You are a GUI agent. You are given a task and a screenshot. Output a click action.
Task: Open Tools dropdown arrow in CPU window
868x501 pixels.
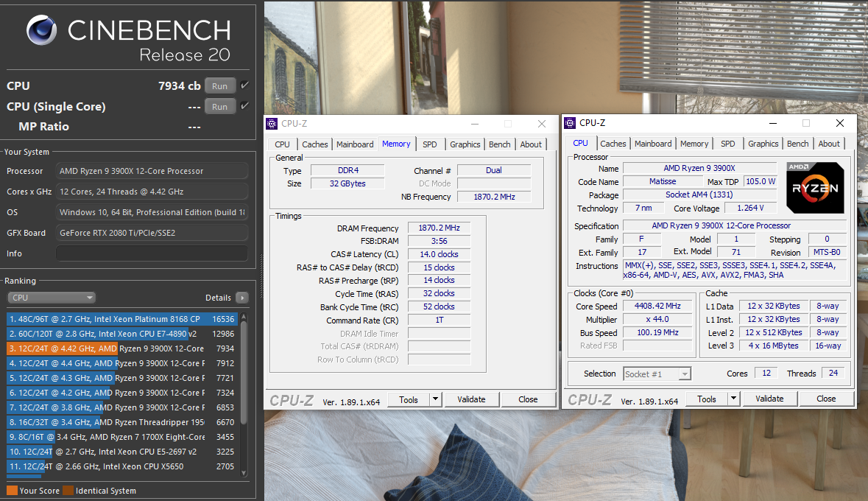tap(733, 399)
